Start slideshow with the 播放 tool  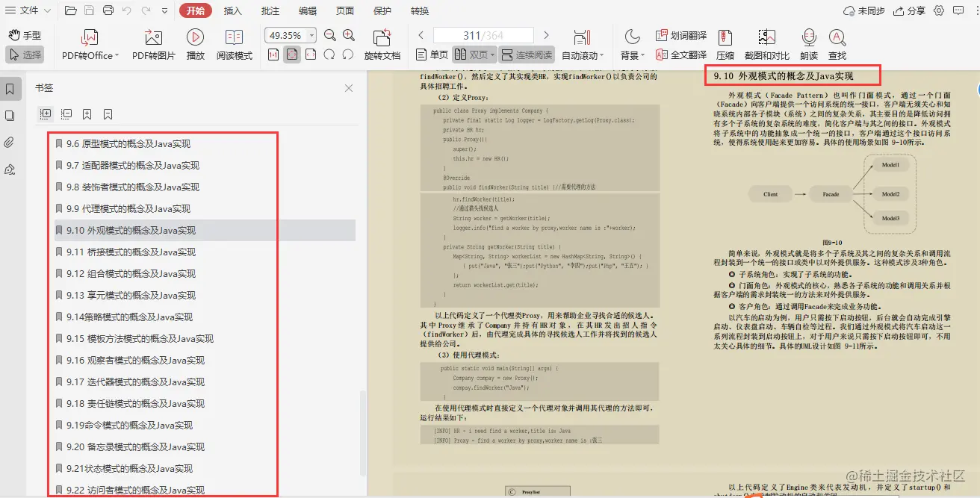pyautogui.click(x=195, y=43)
